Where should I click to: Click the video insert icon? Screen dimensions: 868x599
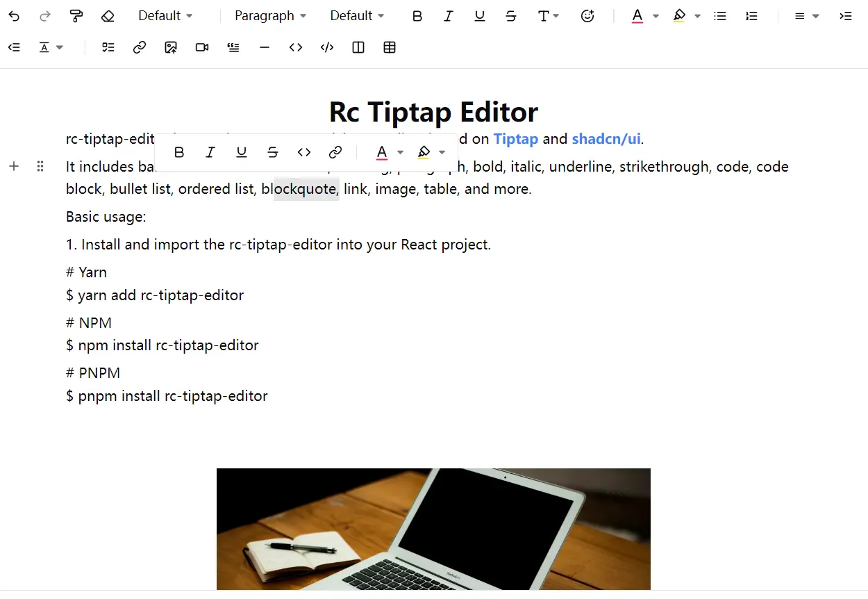[x=202, y=47]
